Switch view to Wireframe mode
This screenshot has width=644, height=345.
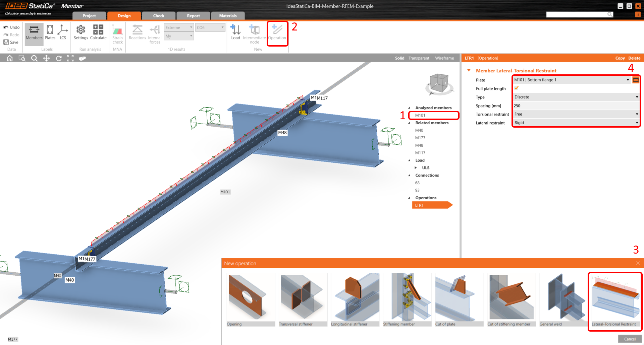[444, 58]
